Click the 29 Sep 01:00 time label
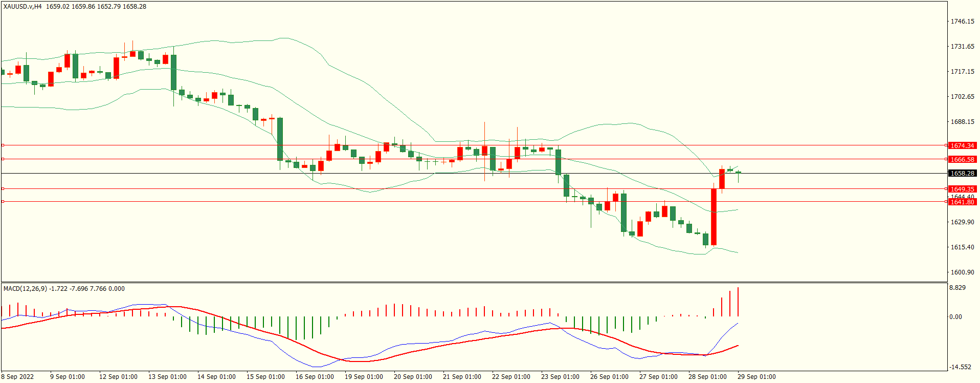Screen dimensions: 980x383 coord(756,377)
